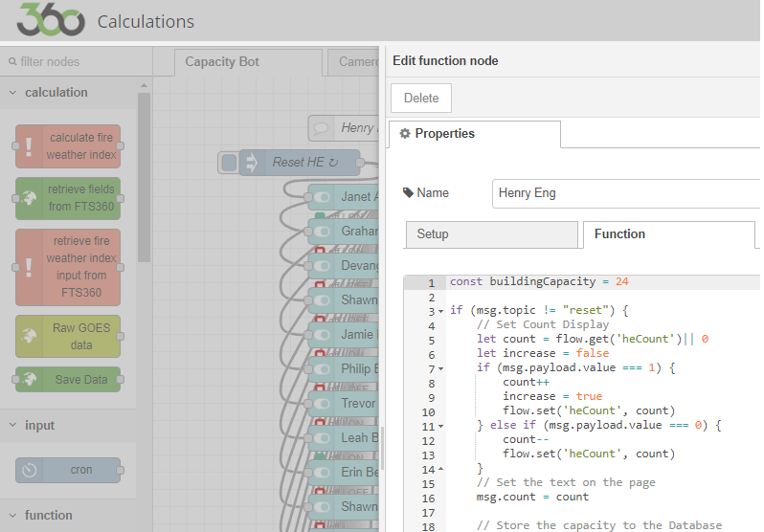Switch to the Capacity Bot flow tab
Screen dimensions: 764x532
[248, 62]
